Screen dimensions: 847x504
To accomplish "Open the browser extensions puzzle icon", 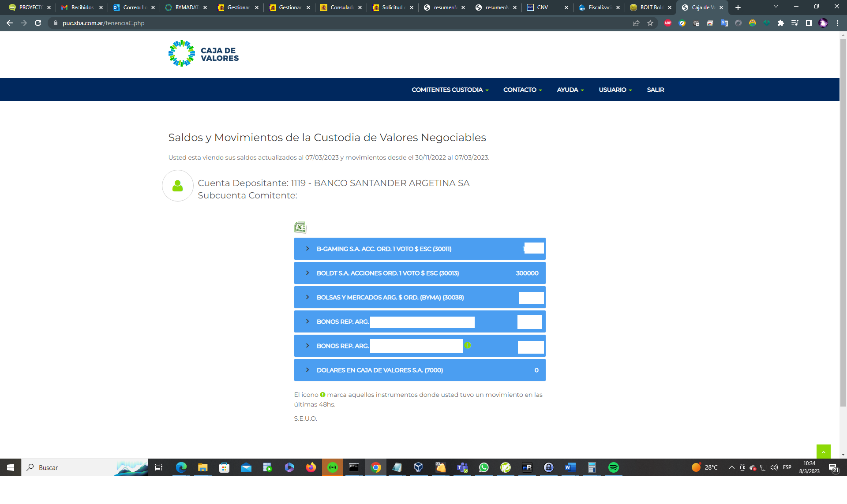I will pos(781,23).
